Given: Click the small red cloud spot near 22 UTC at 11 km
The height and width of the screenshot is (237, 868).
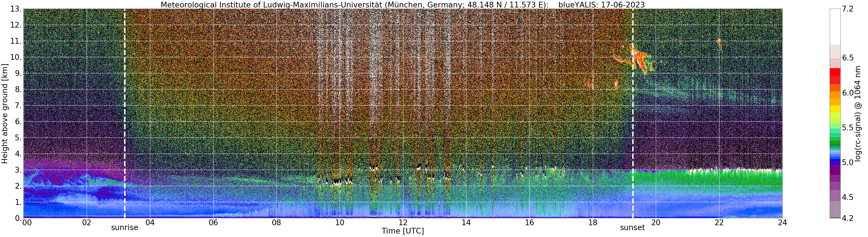Looking at the screenshot, I should pos(719,41).
